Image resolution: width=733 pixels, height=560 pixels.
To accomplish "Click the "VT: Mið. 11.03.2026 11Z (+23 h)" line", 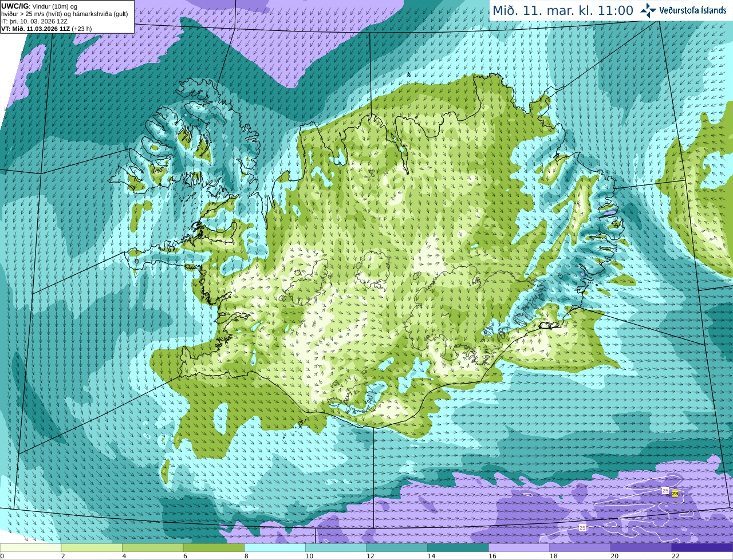I will (46, 29).
